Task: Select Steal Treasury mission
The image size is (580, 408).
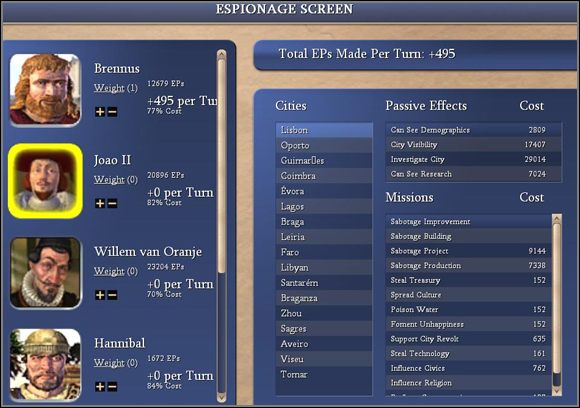Action: click(469, 280)
